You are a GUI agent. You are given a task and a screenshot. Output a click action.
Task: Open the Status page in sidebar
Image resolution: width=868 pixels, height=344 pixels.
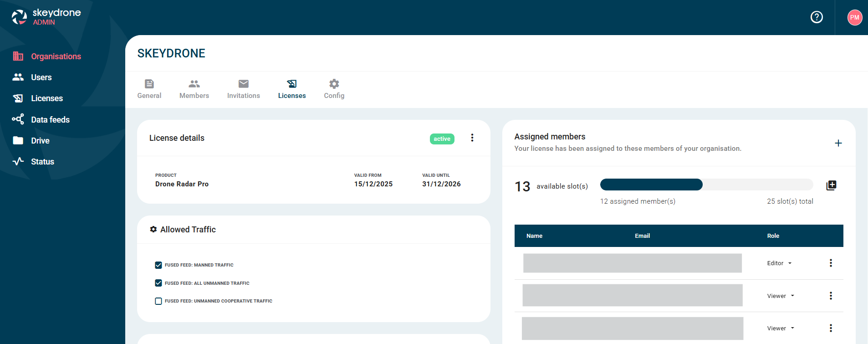coord(42,162)
